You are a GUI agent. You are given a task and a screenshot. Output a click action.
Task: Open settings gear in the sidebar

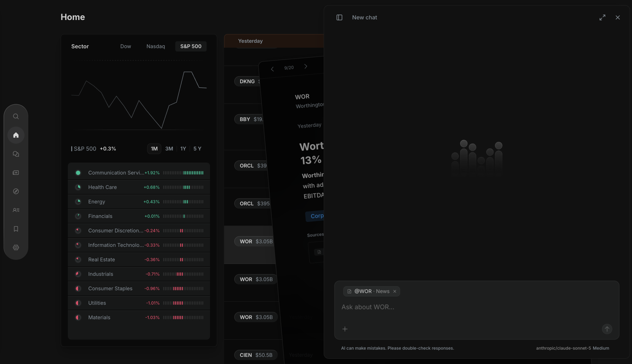coord(16,247)
